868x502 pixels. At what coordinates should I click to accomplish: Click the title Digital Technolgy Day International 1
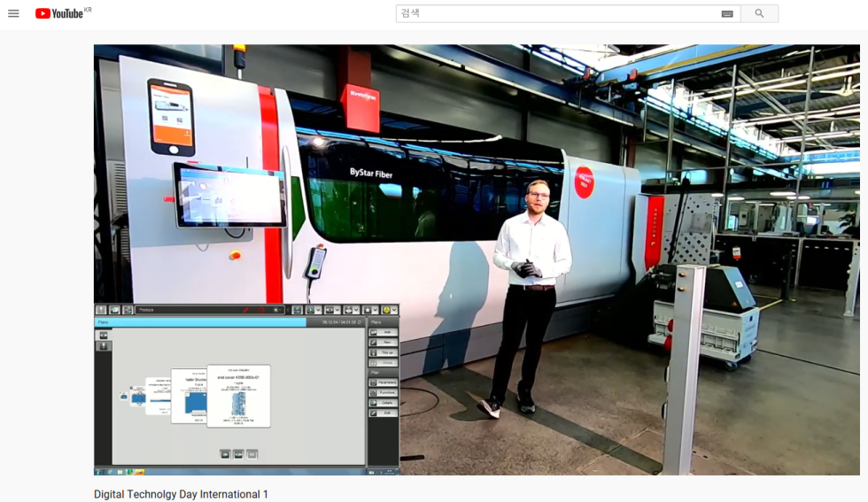pos(181,494)
